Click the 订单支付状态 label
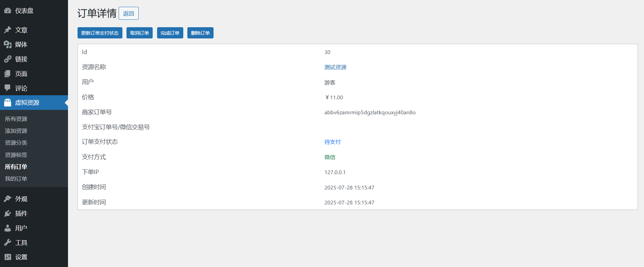Screen dimensions: 644x267 (100, 142)
